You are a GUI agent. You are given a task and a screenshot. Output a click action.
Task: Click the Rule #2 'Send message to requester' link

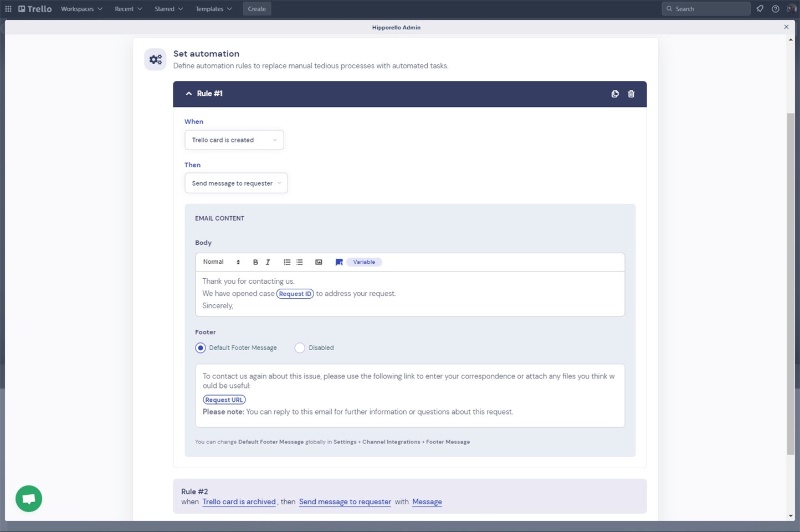coord(345,502)
